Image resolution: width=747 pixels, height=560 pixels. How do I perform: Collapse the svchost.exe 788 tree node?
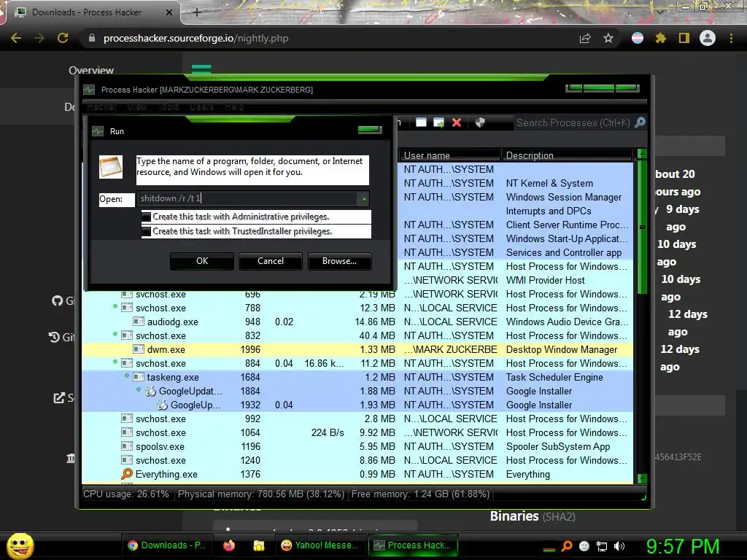(x=115, y=306)
